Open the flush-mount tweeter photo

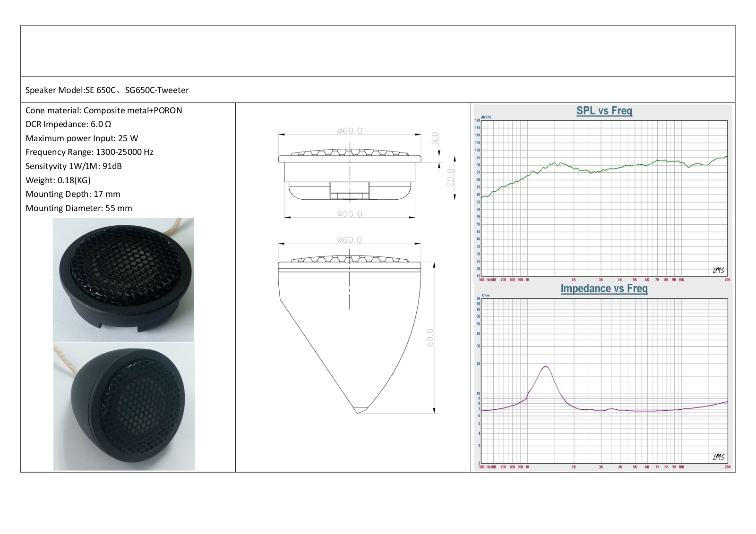(x=123, y=280)
